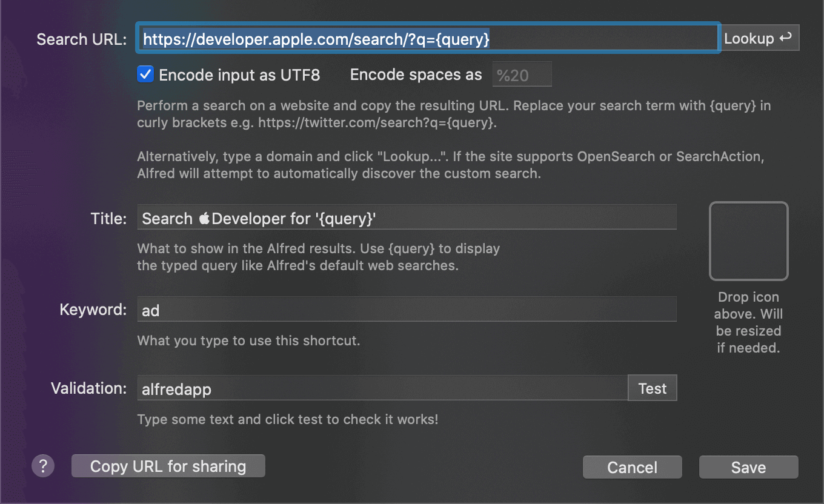This screenshot has height=504, width=824.
Task: Click the 'Title:' label
Action: [x=109, y=219]
